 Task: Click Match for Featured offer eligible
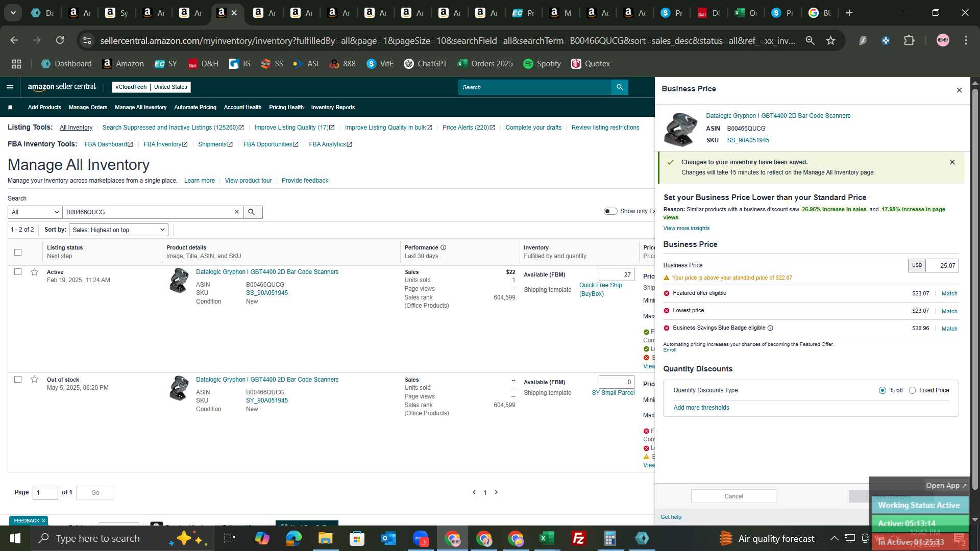tap(949, 294)
